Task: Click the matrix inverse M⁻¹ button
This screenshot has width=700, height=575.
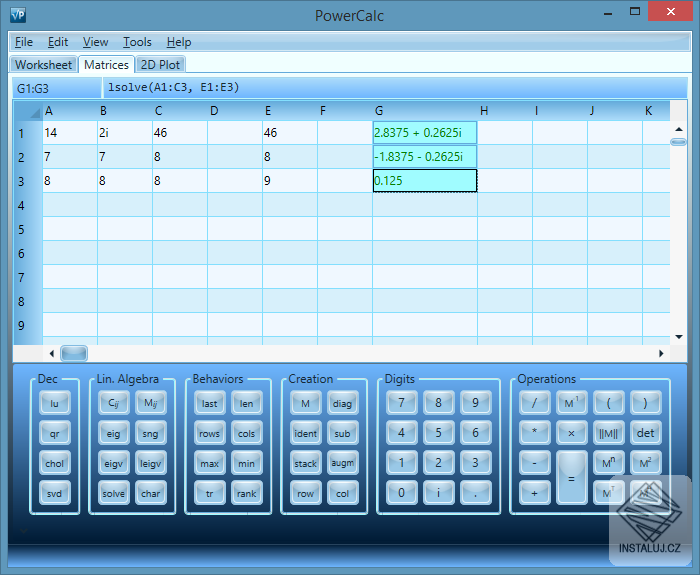Action: tap(571, 403)
